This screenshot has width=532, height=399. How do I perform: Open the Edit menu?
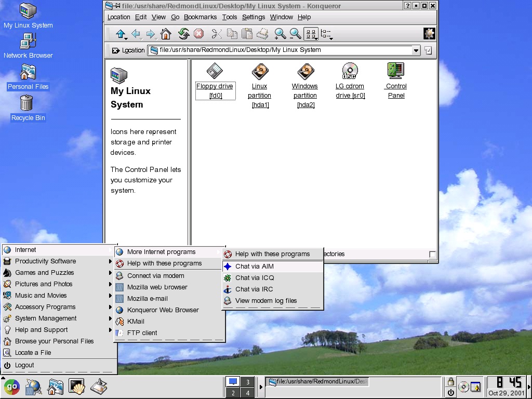[x=140, y=17]
